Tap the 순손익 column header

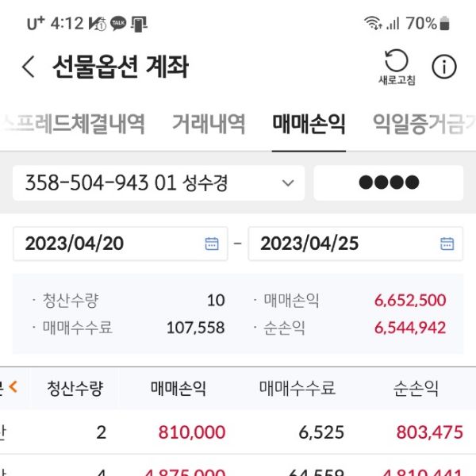coord(416,389)
